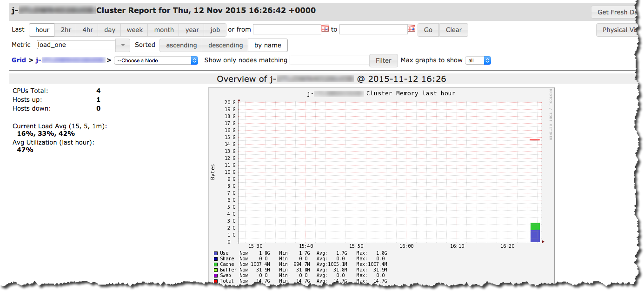Select the "hour" time range
The height and width of the screenshot is (291, 644).
42,29
